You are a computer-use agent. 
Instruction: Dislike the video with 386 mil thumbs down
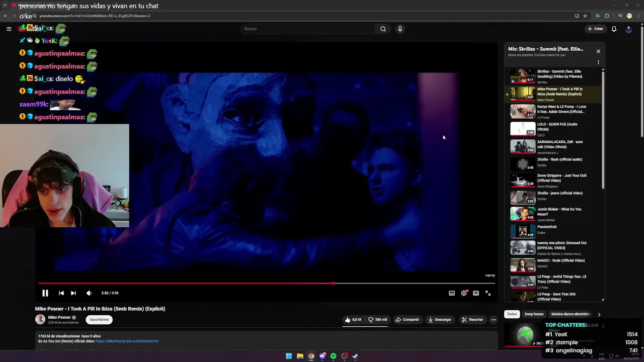click(377, 320)
